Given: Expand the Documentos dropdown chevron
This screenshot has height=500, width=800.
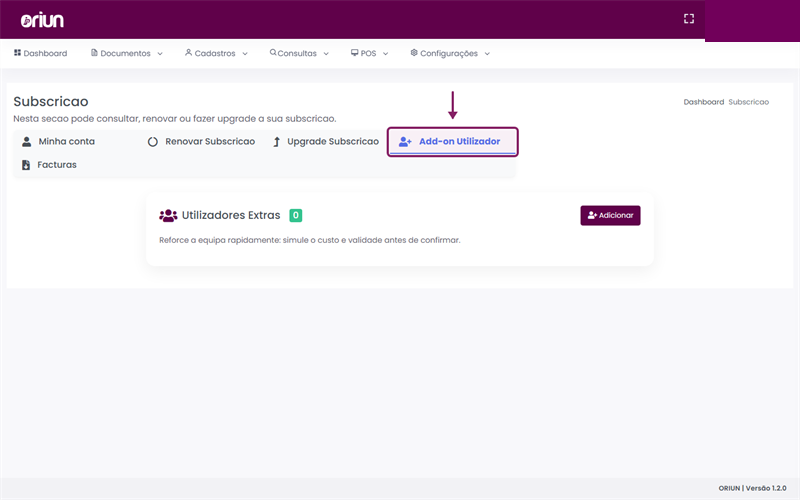Looking at the screenshot, I should point(160,54).
